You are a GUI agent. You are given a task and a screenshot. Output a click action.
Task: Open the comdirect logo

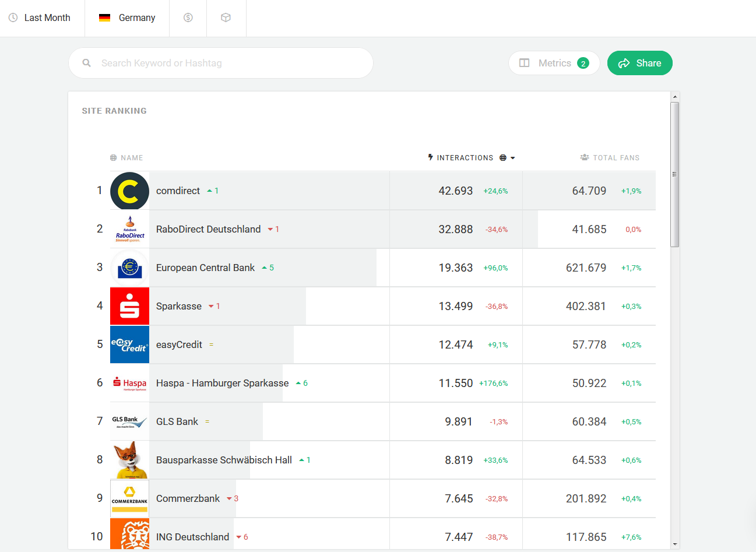click(x=129, y=191)
